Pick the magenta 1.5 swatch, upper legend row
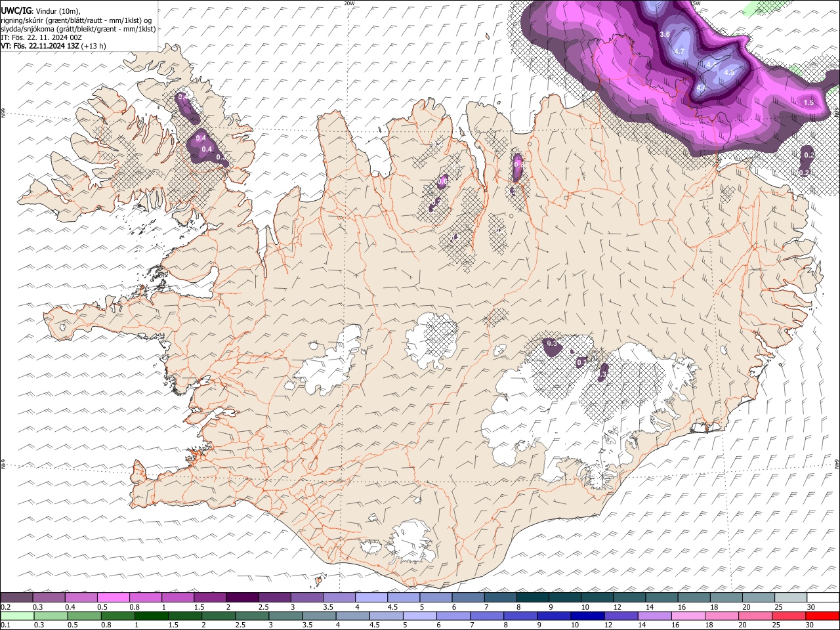The height and width of the screenshot is (630, 840). [x=210, y=597]
